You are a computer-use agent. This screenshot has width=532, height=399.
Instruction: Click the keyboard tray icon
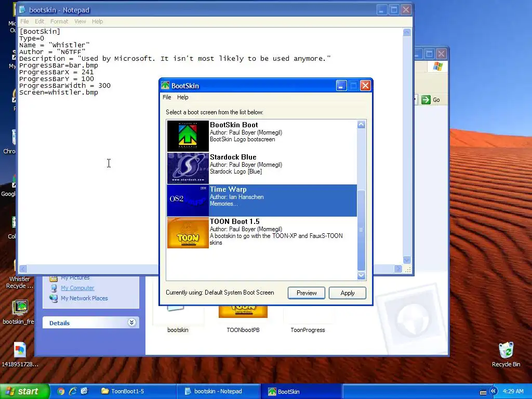click(x=483, y=392)
